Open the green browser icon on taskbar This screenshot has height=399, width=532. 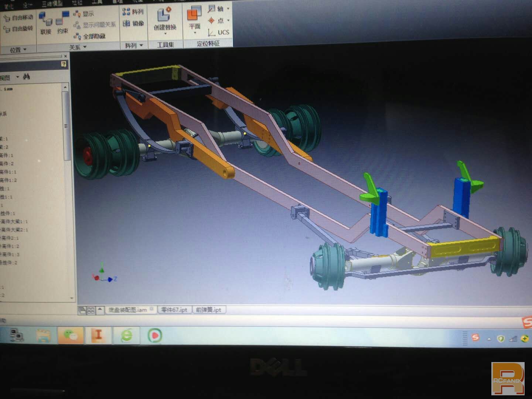pos(127,335)
